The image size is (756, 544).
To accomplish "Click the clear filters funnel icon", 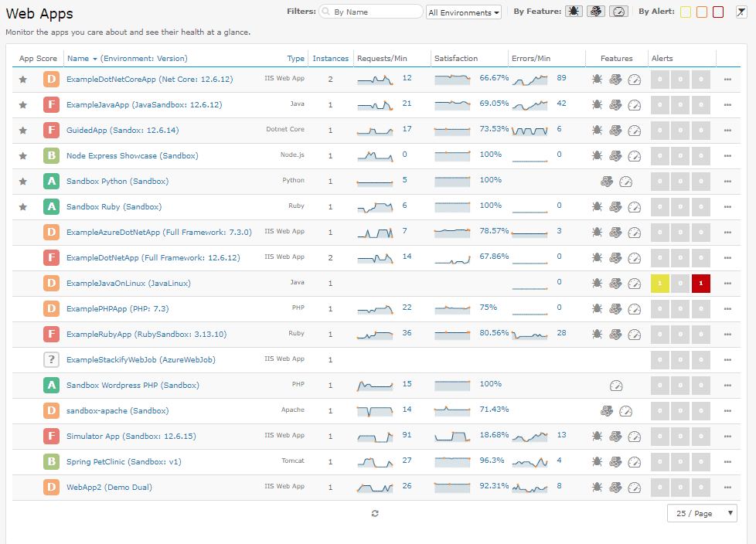I will (741, 12).
